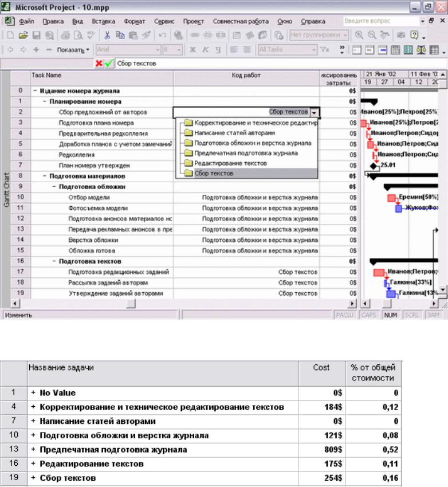The image size is (448, 487).
Task: Paste with the clipboard icon
Action: pos(133,36)
